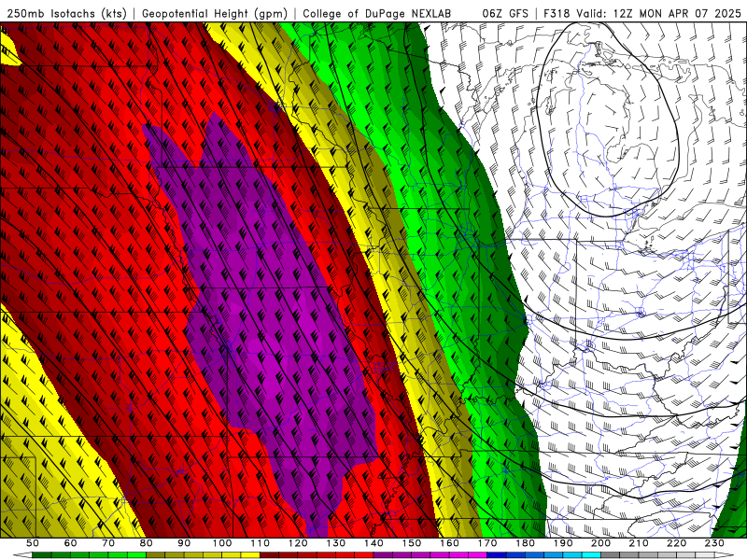
Task: Click the 140 label on the color scale
Action: [373, 543]
